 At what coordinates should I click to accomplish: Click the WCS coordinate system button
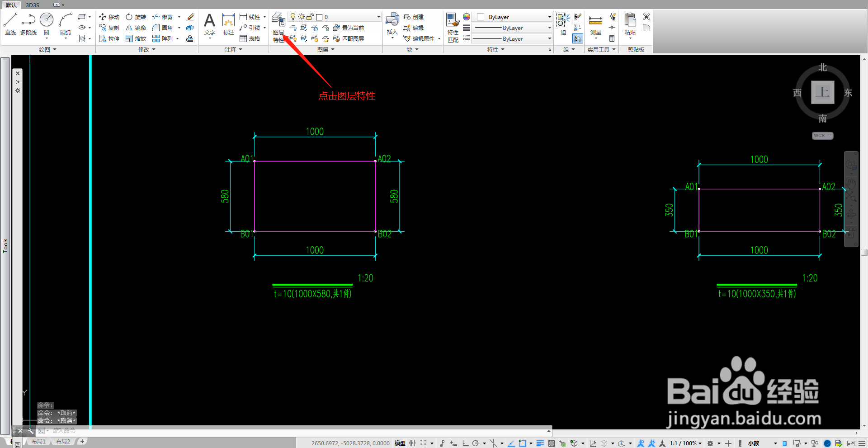point(822,135)
